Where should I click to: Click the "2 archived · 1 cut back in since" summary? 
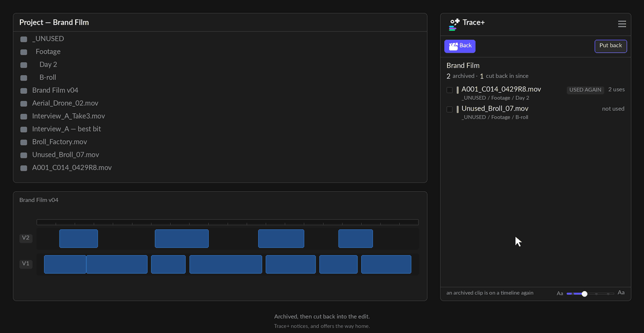coord(487,76)
